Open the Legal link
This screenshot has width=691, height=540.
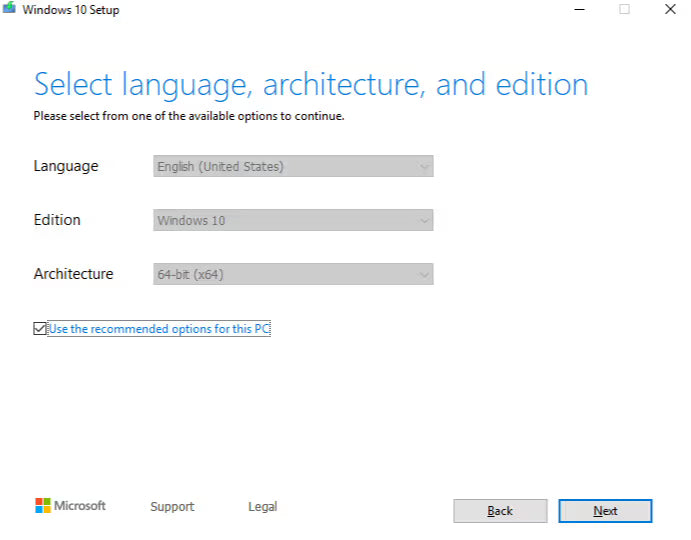[263, 506]
